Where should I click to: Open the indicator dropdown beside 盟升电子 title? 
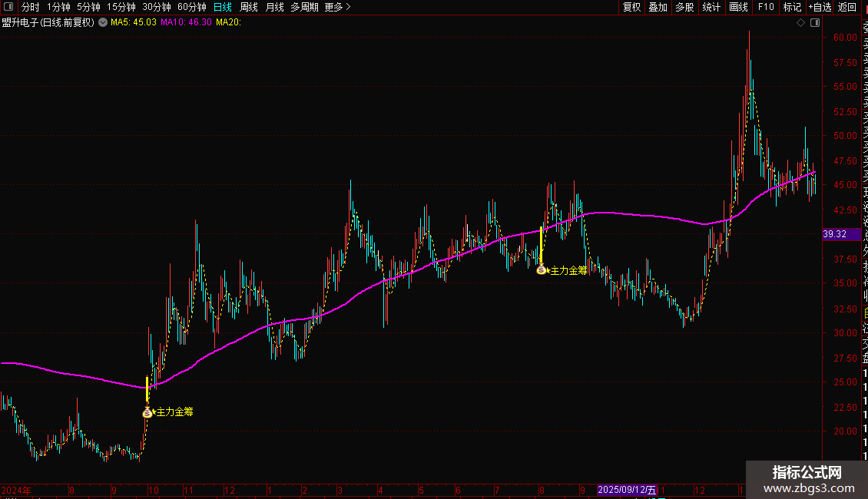tap(103, 23)
